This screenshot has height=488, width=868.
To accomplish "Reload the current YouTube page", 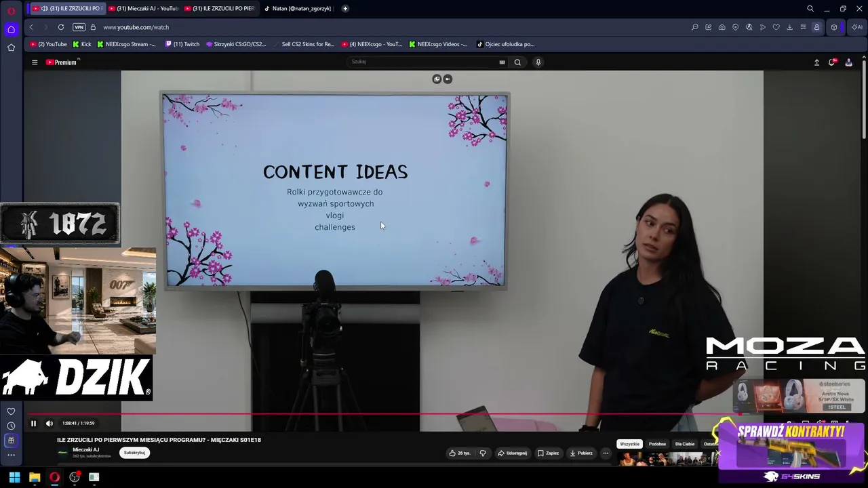I will pos(61,27).
